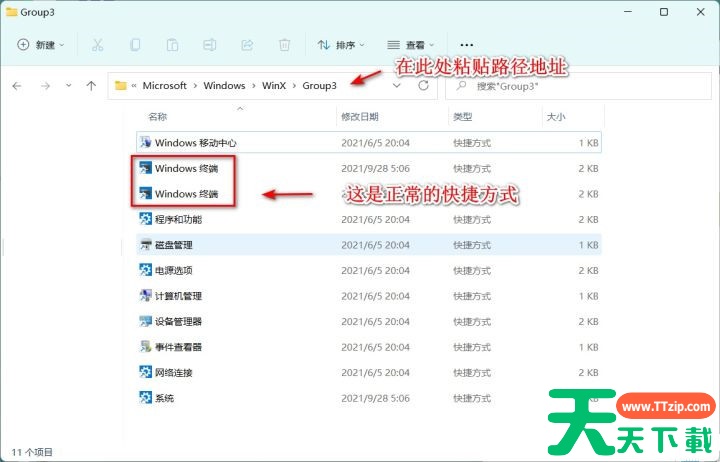Expand the chevron after Windows breadcrumb
This screenshot has width=720, height=462.
[253, 86]
